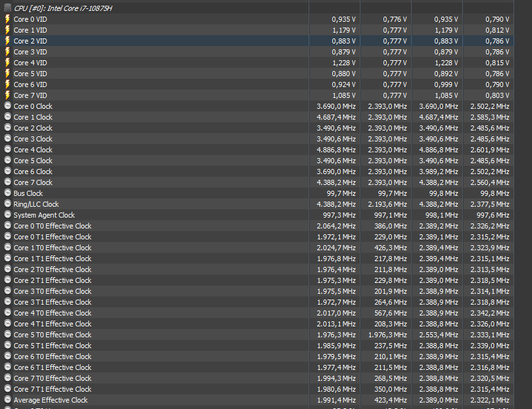Select the icon beside Average Effective Clock
Screen dimensions: 532x409
tap(8, 399)
